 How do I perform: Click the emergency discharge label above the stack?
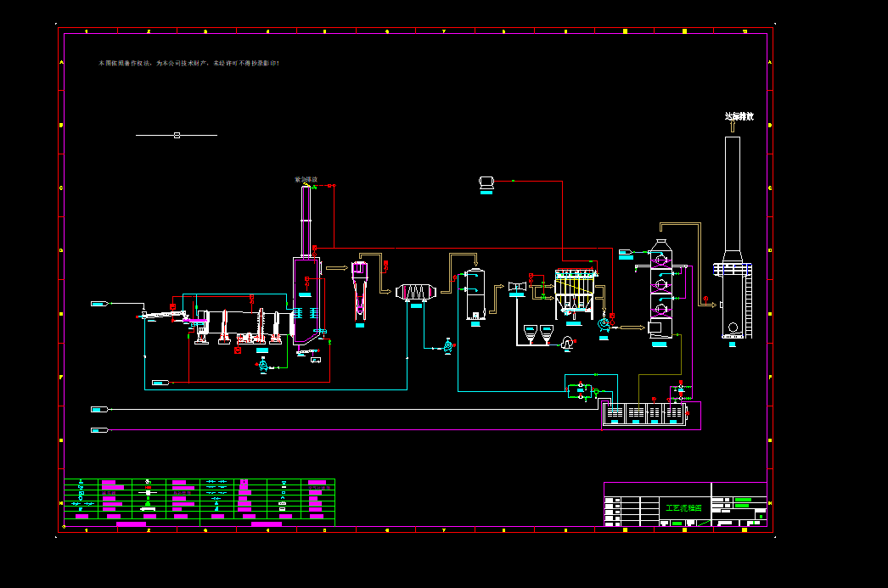pyautogui.click(x=306, y=179)
